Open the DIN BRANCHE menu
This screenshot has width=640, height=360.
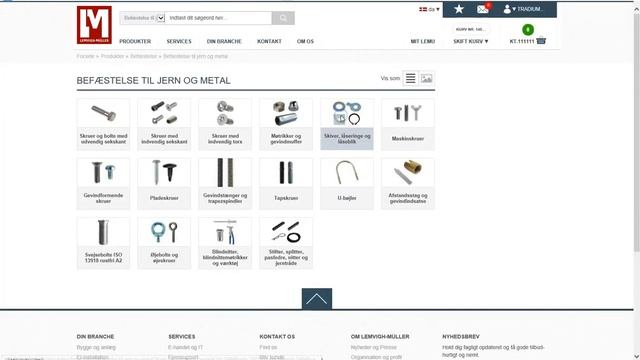(x=224, y=41)
